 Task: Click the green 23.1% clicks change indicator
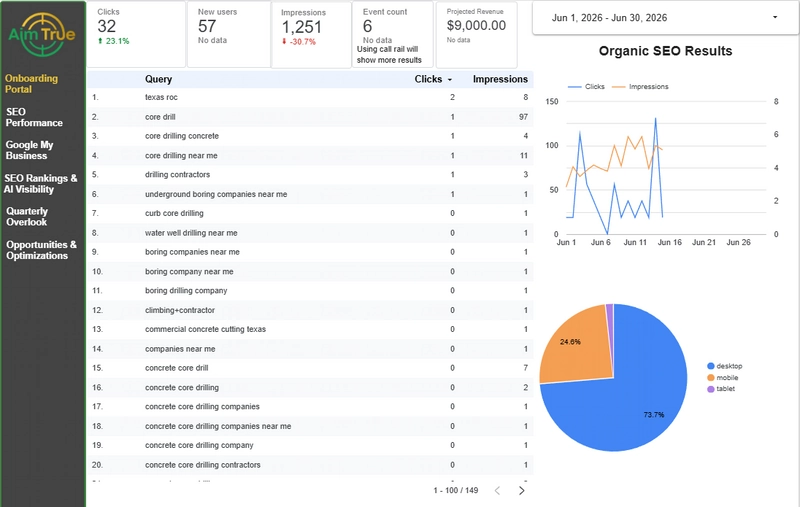(x=113, y=41)
